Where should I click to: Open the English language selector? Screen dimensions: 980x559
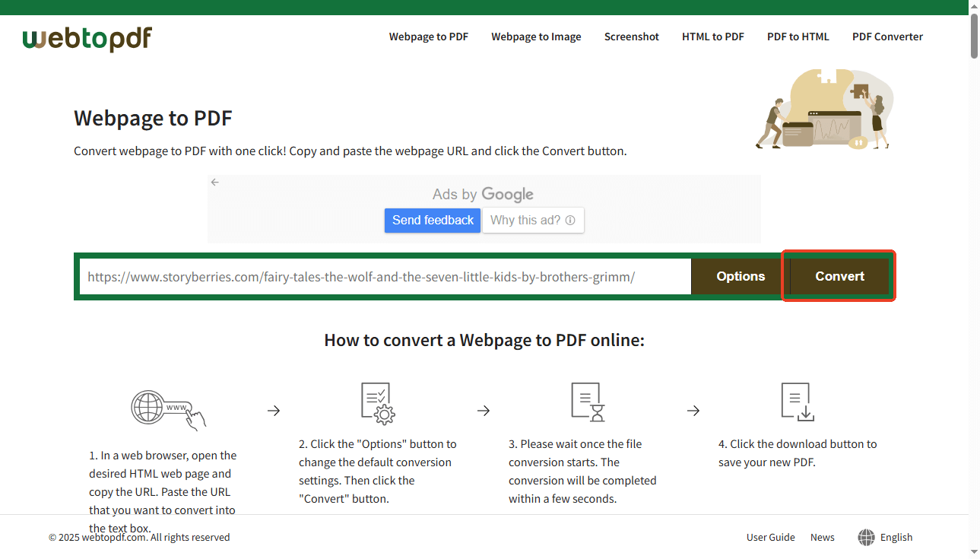896,537
